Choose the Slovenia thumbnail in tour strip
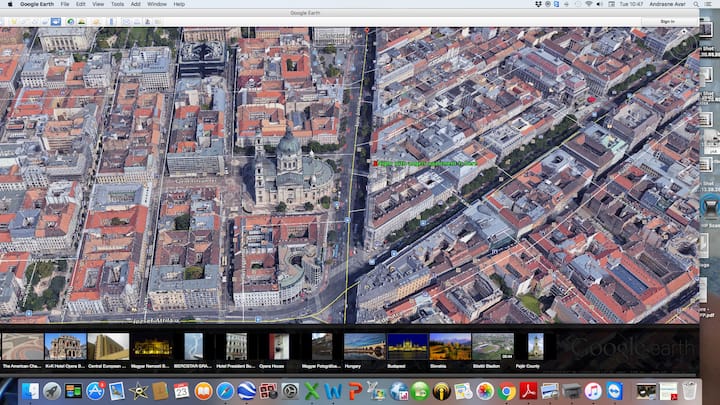Image resolution: width=720 pixels, height=405 pixels. pyautogui.click(x=450, y=346)
